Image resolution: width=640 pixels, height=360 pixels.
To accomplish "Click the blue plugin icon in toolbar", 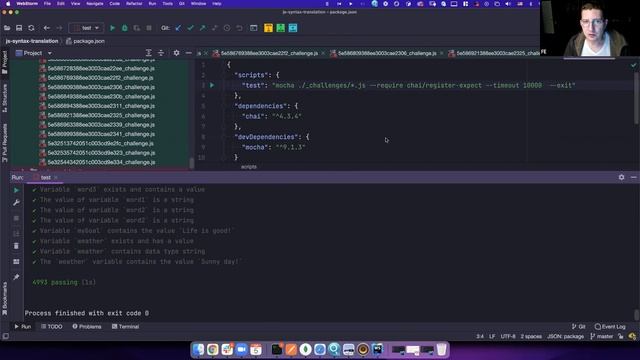I will click(x=293, y=28).
